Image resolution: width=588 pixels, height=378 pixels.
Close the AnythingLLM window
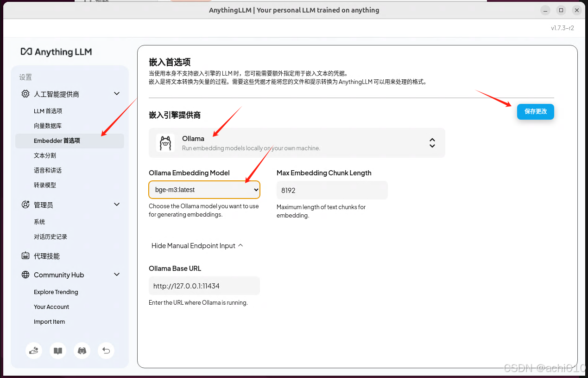pos(576,10)
